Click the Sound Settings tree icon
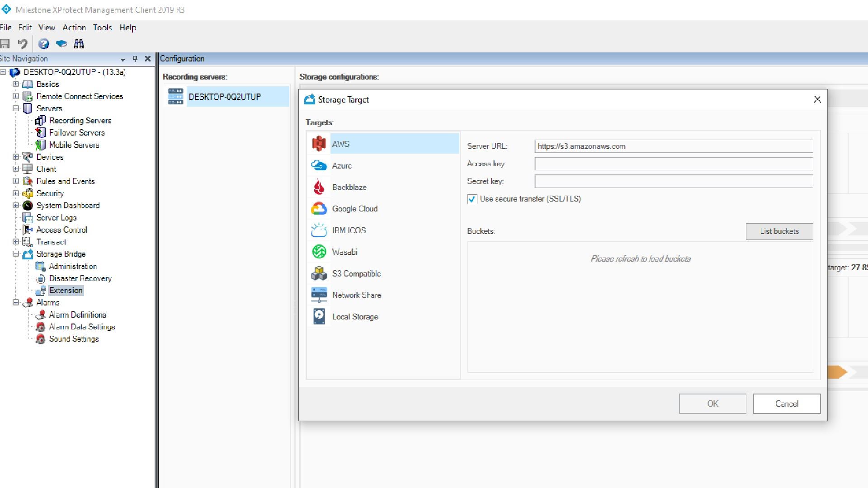The image size is (868, 488). pyautogui.click(x=40, y=339)
